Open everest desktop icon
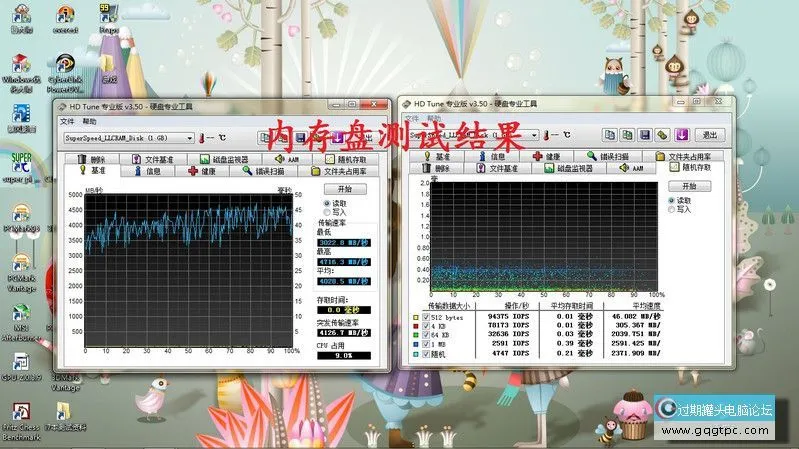 65,19
